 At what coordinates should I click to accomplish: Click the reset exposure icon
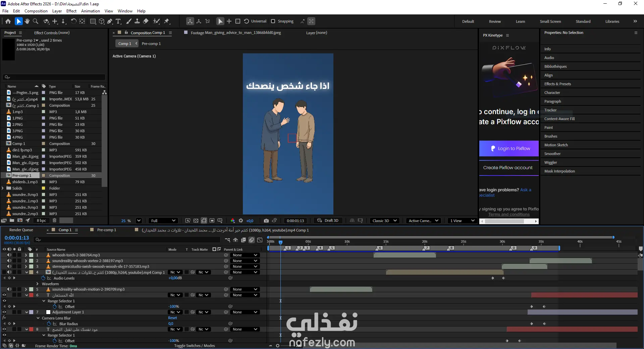coord(241,220)
